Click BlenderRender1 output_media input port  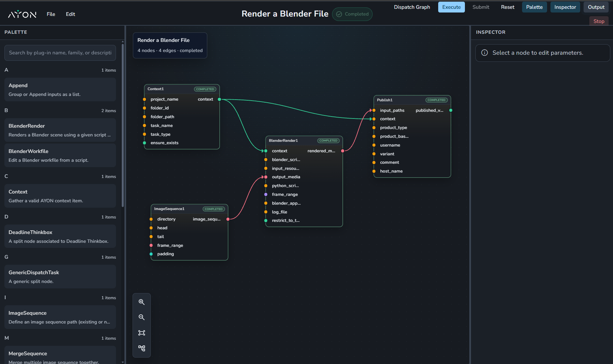(266, 177)
